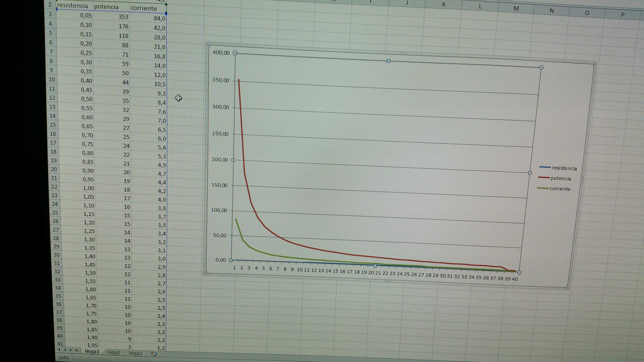Image resolution: width=644 pixels, height=362 pixels.
Task: Click the plot area top-middle square handle
Action: tap(388, 61)
